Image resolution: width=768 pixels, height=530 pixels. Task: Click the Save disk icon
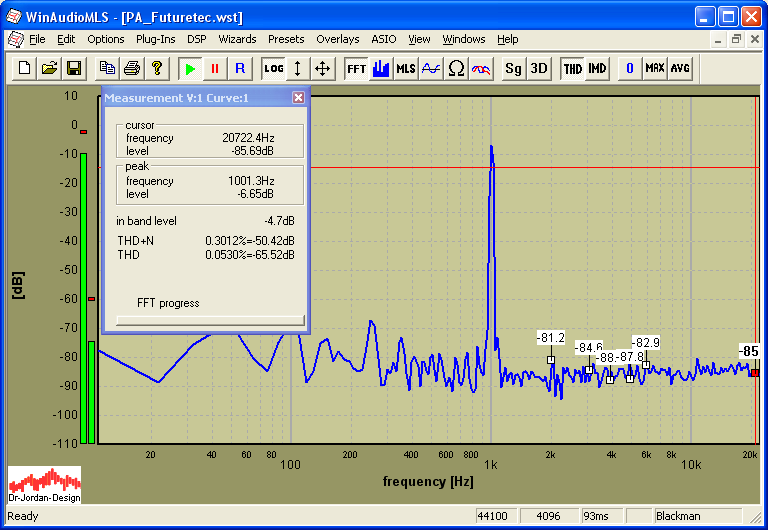[x=73, y=68]
